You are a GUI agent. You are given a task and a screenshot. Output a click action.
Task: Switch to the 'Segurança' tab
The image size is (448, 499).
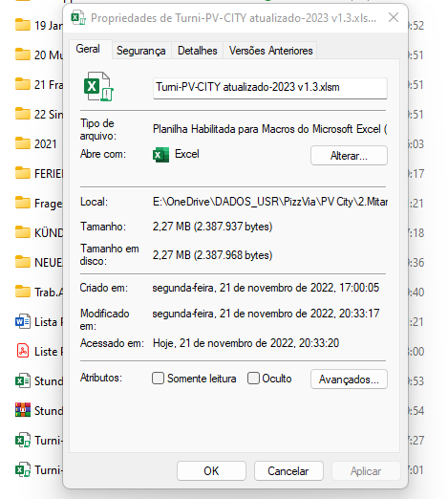[141, 51]
